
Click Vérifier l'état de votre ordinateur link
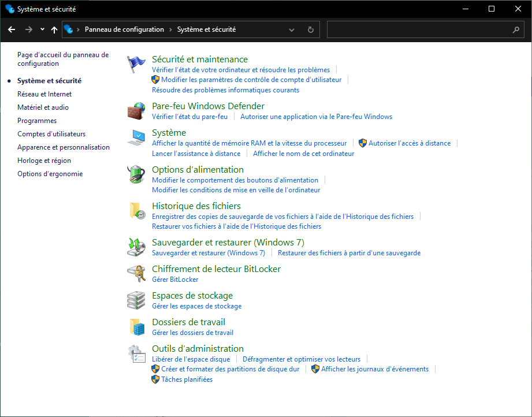(241, 69)
